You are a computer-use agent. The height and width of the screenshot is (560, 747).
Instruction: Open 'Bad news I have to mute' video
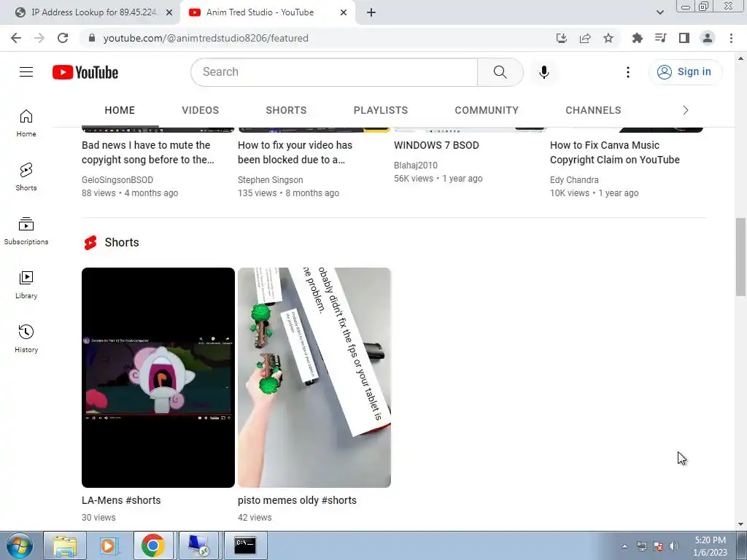click(147, 152)
